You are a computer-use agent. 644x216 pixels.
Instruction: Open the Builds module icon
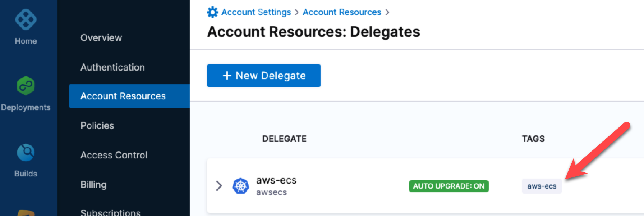click(26, 153)
